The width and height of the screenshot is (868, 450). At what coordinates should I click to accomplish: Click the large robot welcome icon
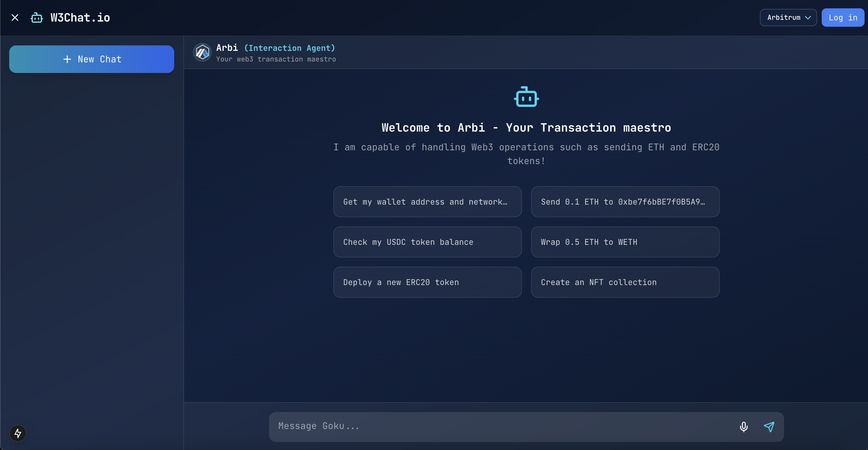point(526,97)
